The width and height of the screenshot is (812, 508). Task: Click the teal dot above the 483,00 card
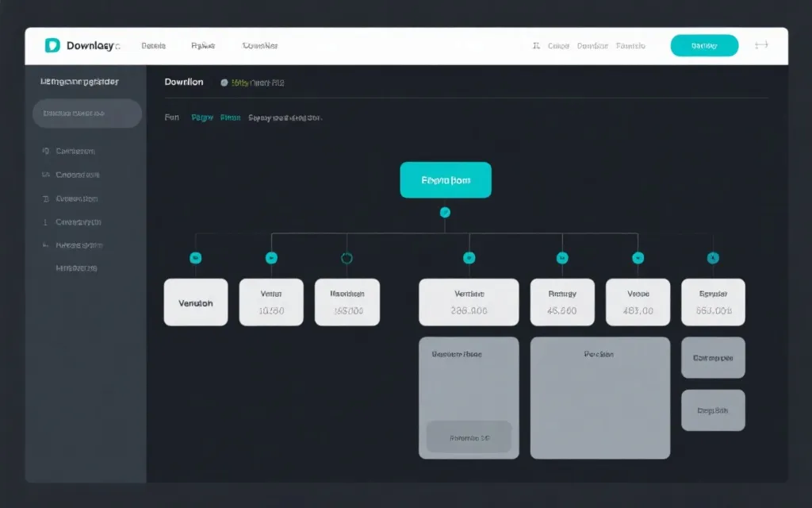[638, 258]
